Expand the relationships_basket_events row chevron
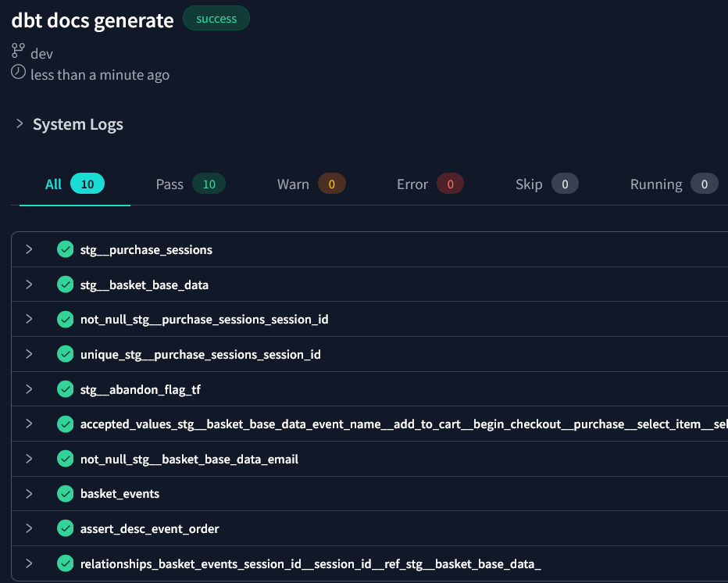The image size is (728, 583). coord(29,563)
